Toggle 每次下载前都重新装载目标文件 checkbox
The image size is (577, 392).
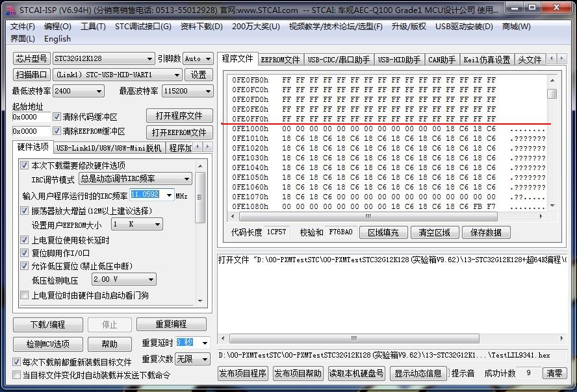click(x=16, y=362)
